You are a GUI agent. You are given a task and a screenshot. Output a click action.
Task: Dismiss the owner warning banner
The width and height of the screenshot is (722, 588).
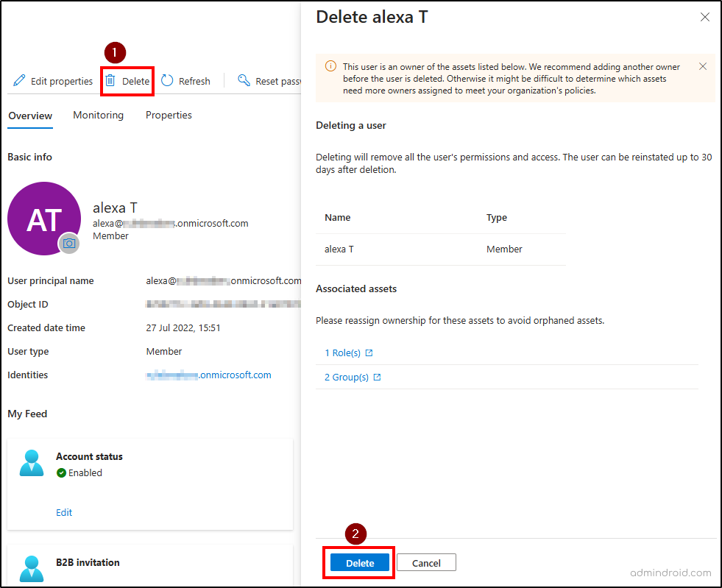pos(703,66)
